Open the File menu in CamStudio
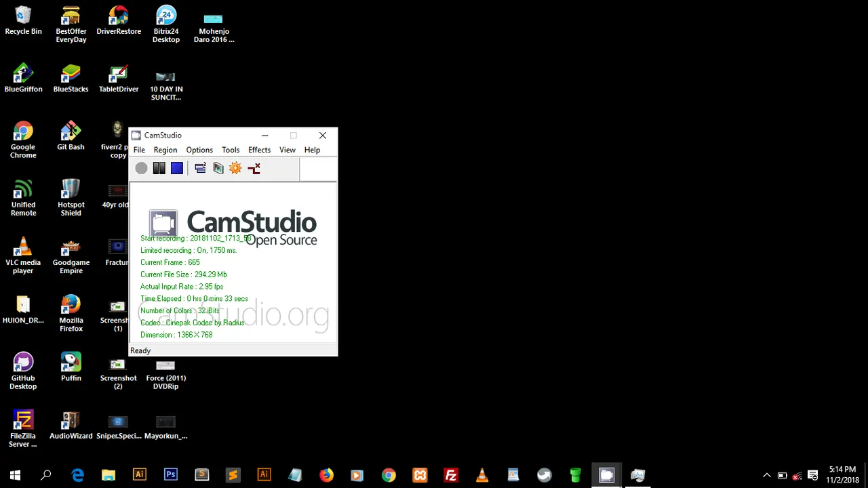Screen dimensions: 868x488 tap(139, 150)
